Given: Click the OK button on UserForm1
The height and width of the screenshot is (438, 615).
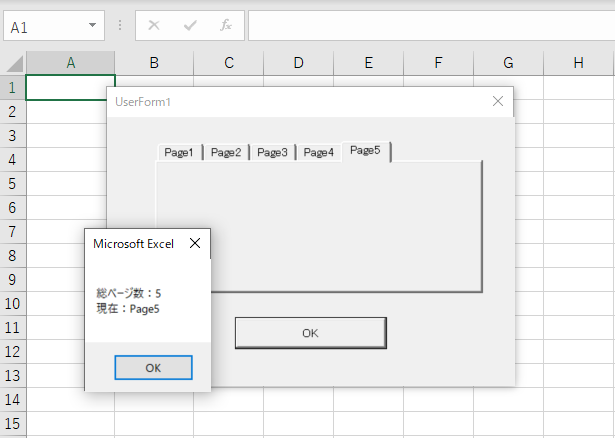Looking at the screenshot, I should [x=310, y=333].
